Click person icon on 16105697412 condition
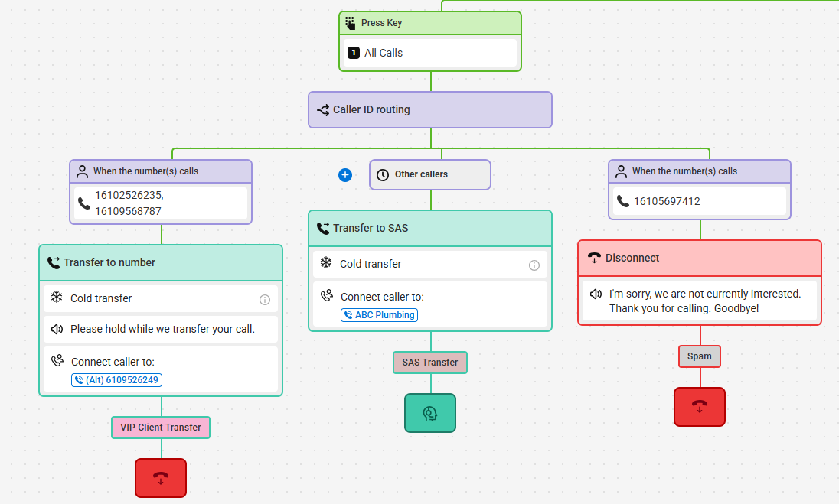This screenshot has width=839, height=504. (621, 171)
